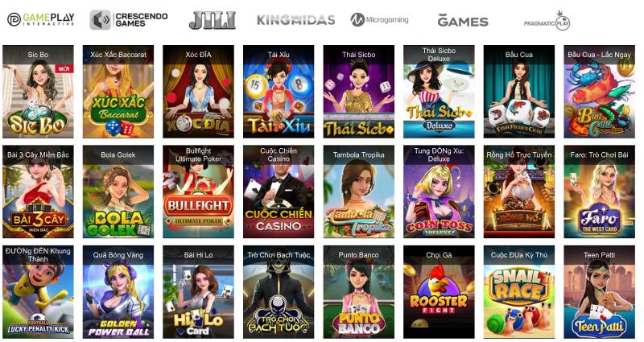
Task: Open the Microgaming provider logo
Action: (x=379, y=19)
